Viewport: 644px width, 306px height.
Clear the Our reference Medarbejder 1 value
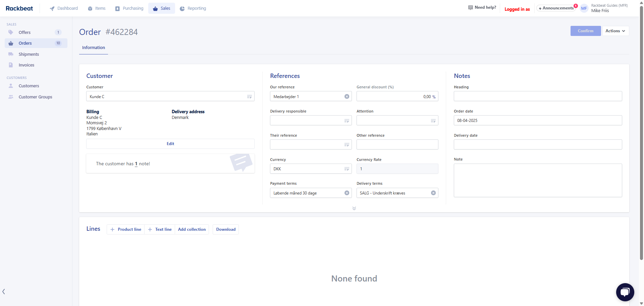point(347,96)
